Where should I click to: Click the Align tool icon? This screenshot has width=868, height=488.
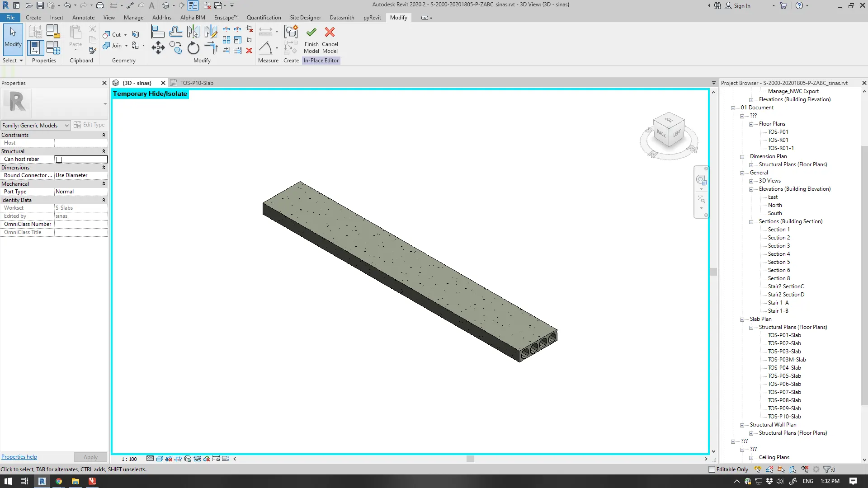158,32
